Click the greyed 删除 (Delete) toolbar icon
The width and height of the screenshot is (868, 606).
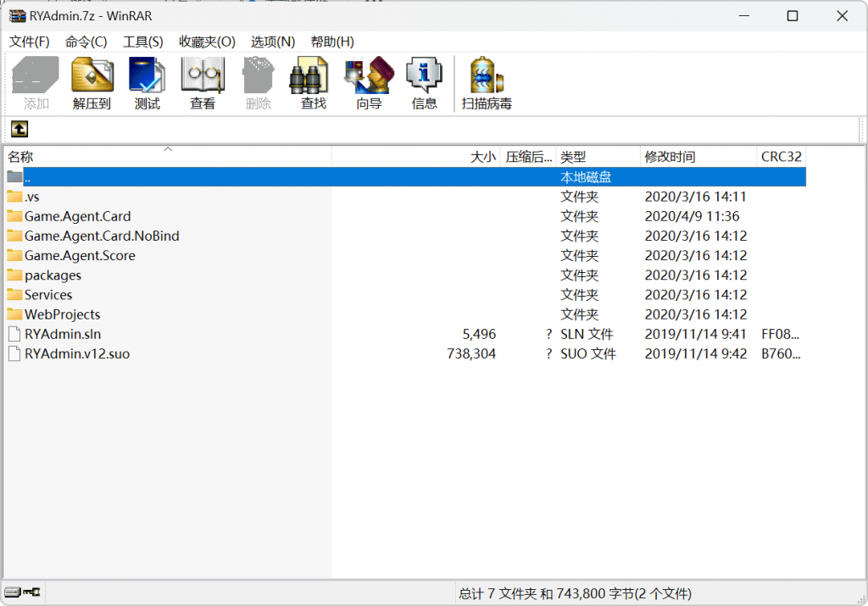[258, 82]
